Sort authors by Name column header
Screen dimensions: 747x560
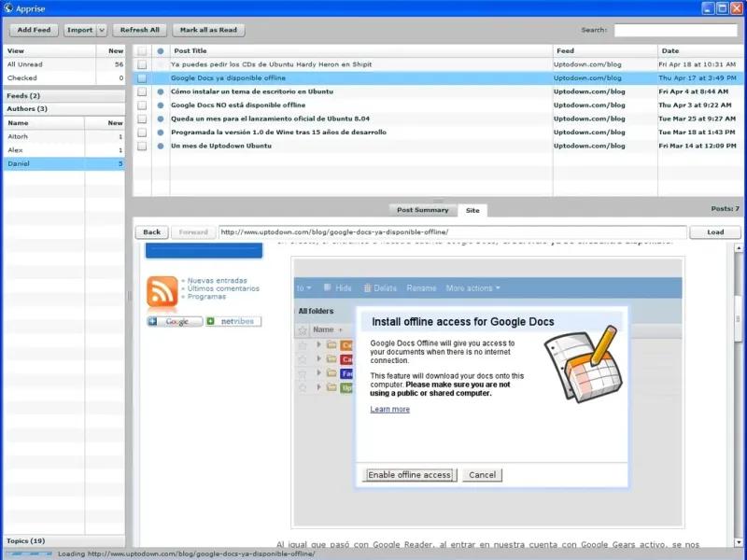pos(44,123)
